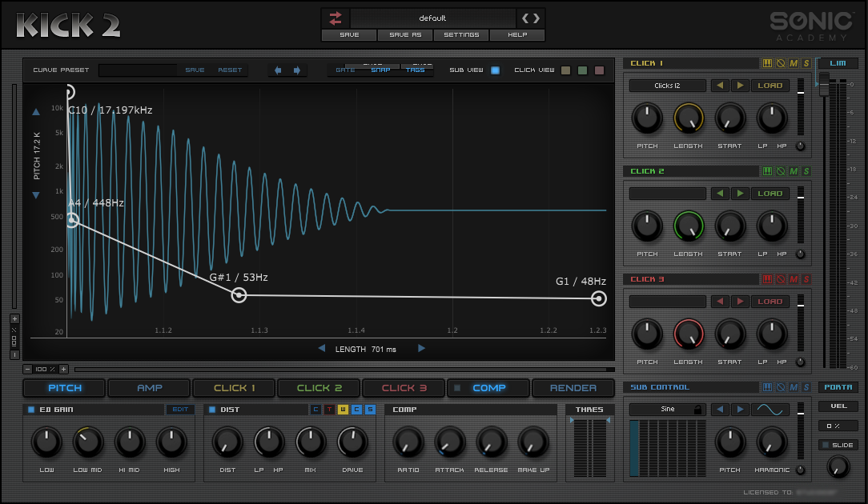
Task: Toggle the lock icon beside Sine
Action: (x=697, y=410)
